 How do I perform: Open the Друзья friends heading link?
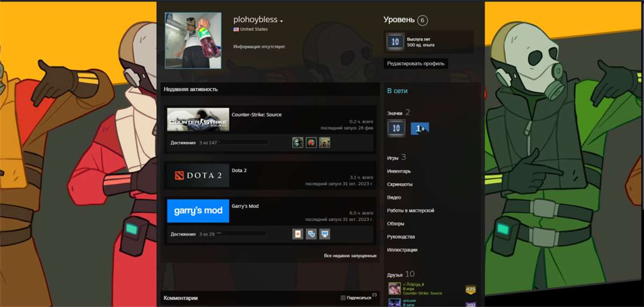(x=395, y=275)
